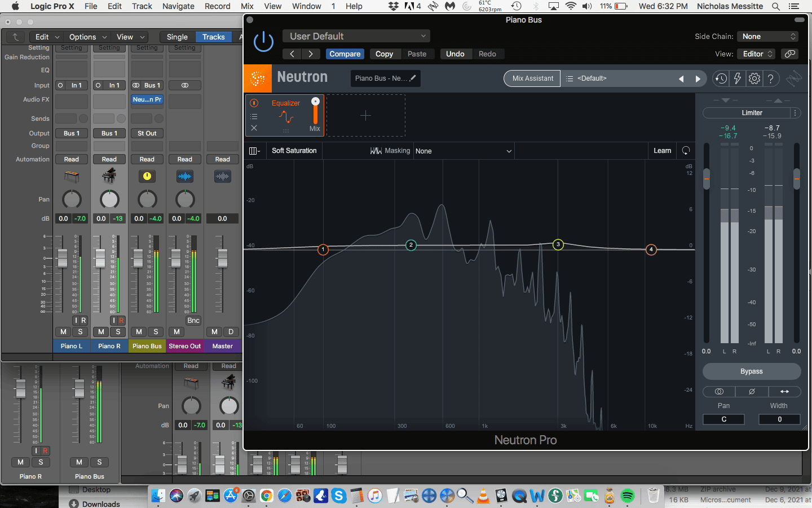Open Neutron history clock icon
812x508 pixels.
click(x=721, y=79)
